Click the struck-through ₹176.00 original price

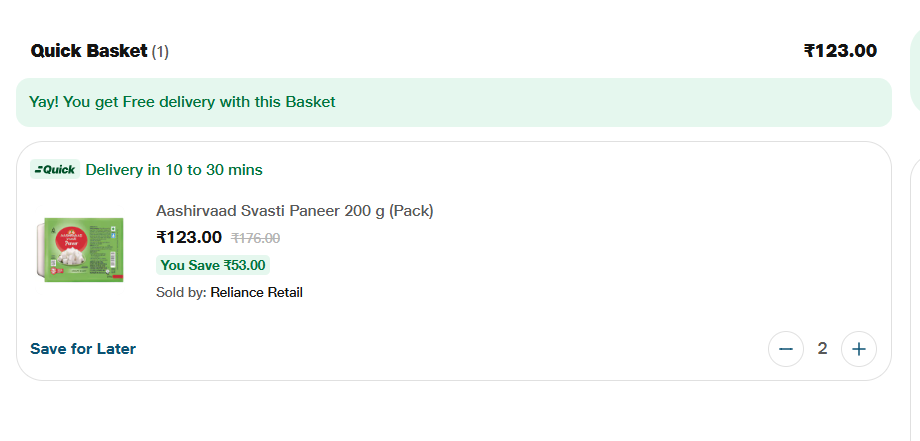256,238
